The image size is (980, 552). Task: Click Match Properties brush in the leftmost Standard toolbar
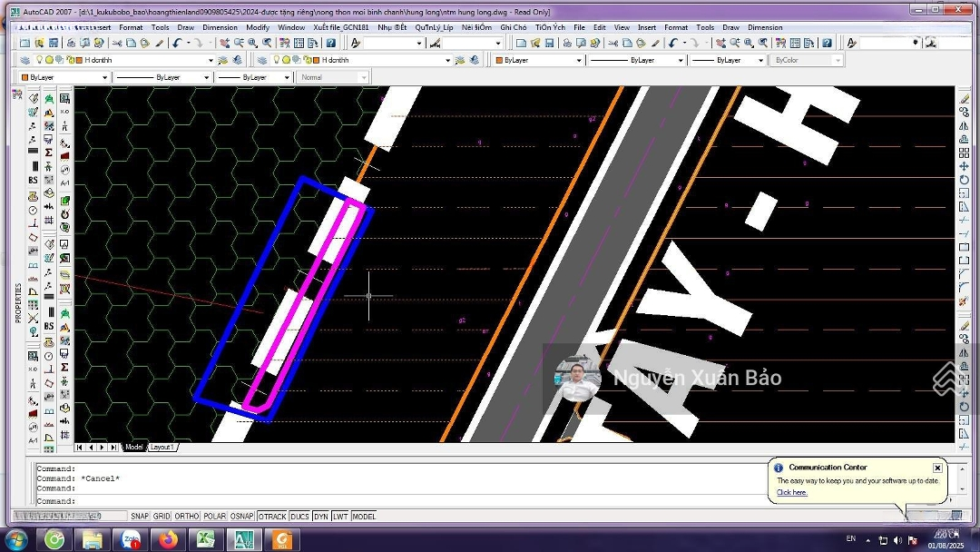[x=160, y=43]
